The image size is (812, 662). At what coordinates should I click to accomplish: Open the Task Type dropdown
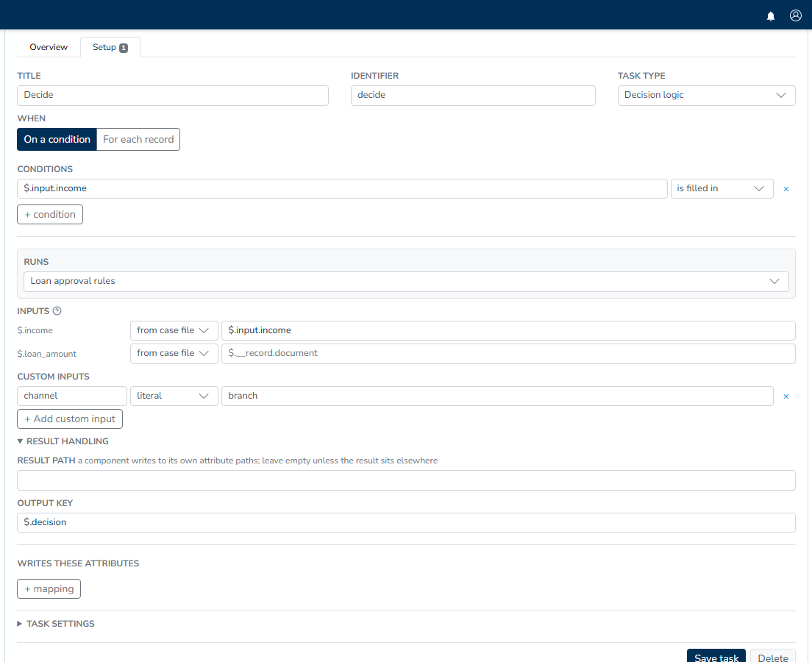(x=706, y=96)
